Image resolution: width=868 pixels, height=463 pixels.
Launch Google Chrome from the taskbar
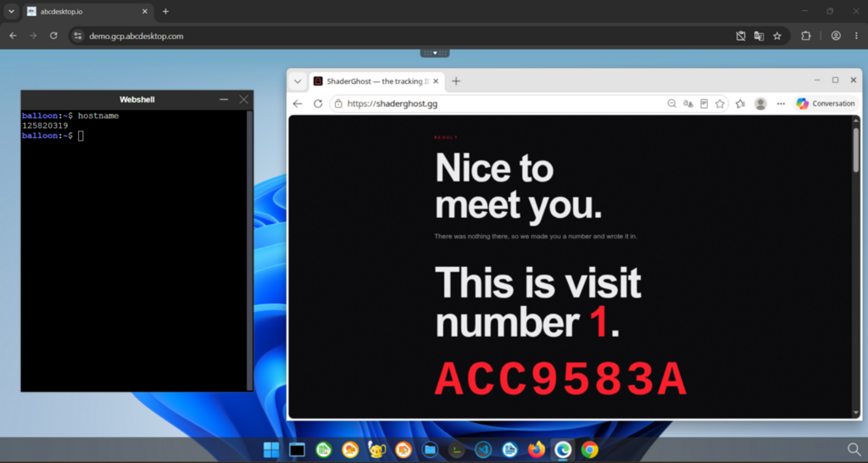point(590,449)
